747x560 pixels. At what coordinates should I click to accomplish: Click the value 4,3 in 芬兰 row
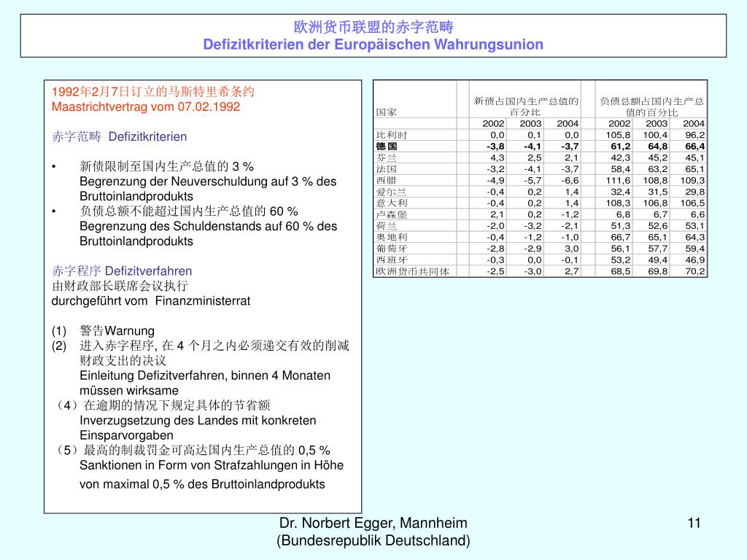(498, 157)
